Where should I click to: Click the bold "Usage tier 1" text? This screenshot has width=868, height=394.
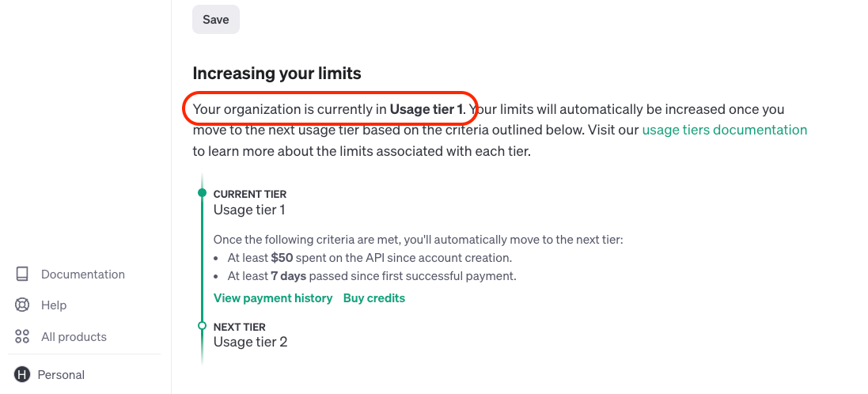coord(426,109)
